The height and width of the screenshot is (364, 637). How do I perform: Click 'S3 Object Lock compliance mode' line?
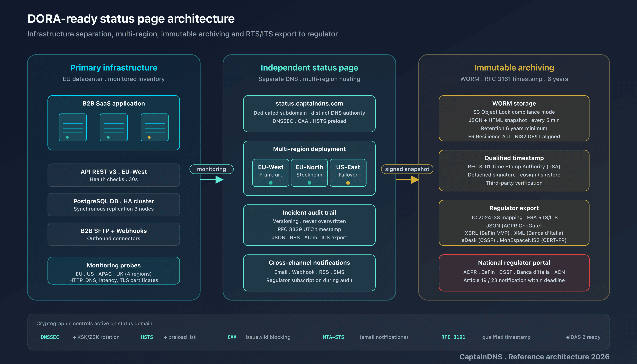coord(514,112)
